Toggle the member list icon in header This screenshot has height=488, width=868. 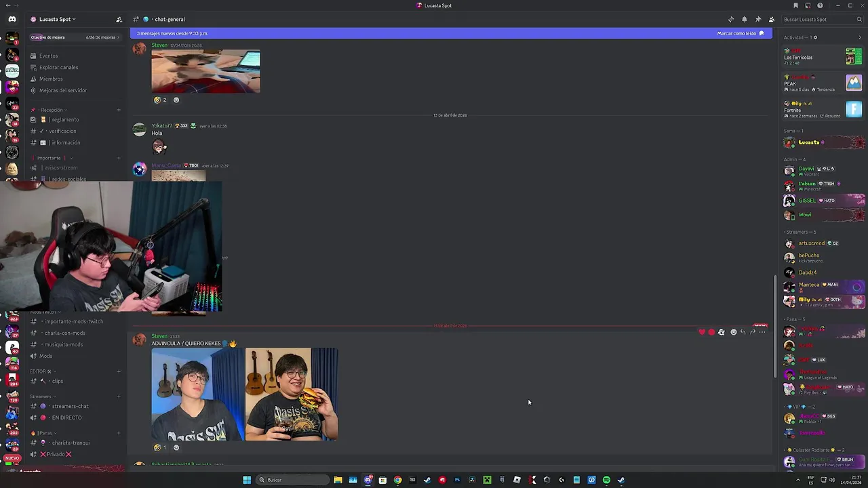coord(771,19)
